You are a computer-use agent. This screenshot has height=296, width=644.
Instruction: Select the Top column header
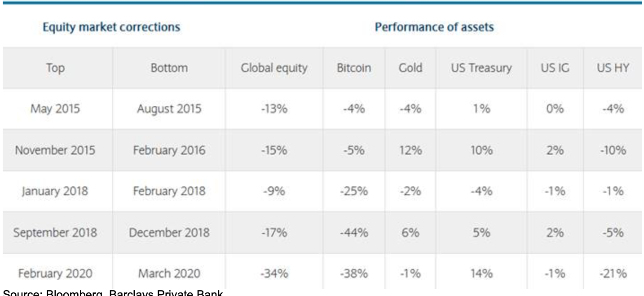click(x=55, y=68)
